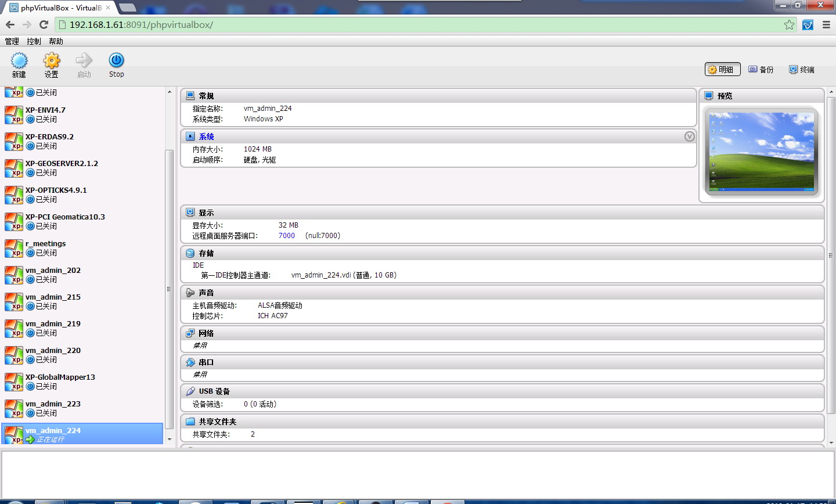The image size is (836, 504).
Task: Click 网络 network section icon
Action: pyautogui.click(x=190, y=334)
